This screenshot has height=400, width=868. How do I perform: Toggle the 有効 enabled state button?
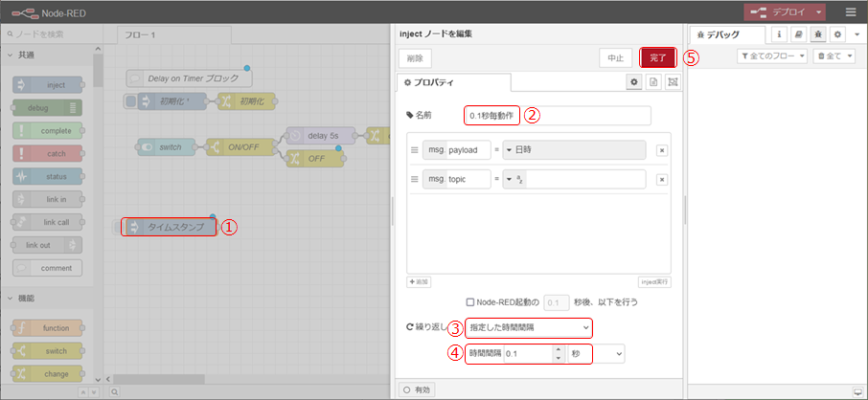pos(422,389)
